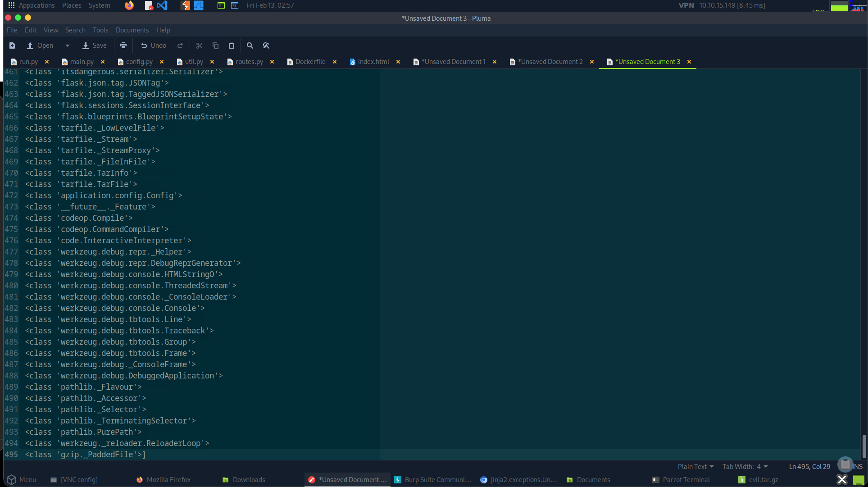Click the Cut scissors icon

click(x=199, y=46)
